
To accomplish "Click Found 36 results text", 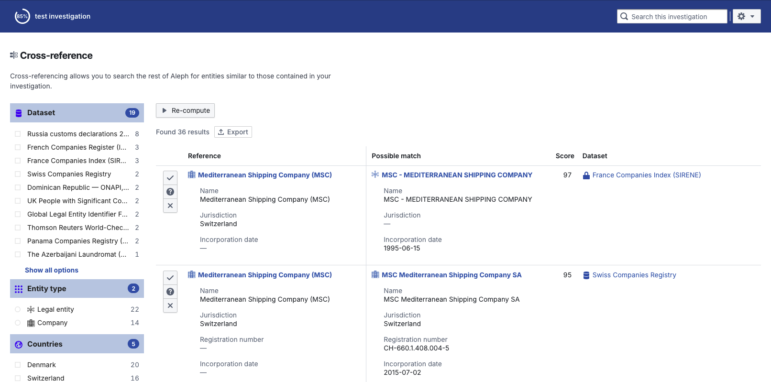I will [x=182, y=132].
